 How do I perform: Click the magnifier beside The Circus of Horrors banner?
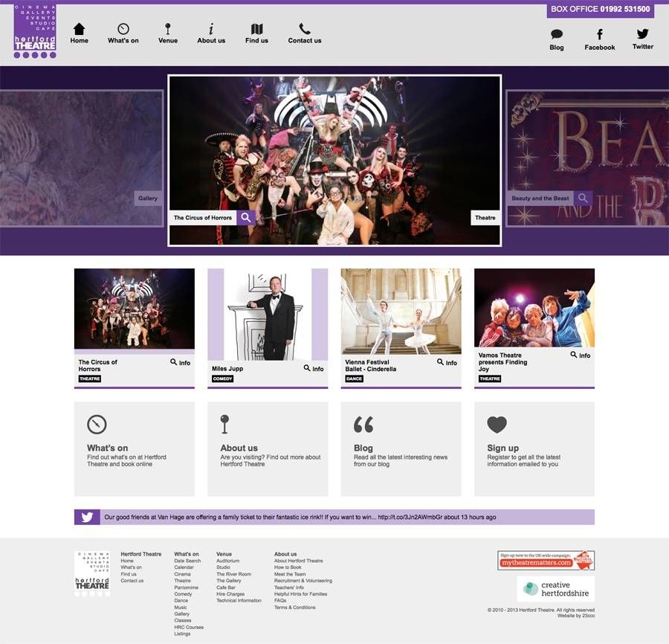pos(246,218)
